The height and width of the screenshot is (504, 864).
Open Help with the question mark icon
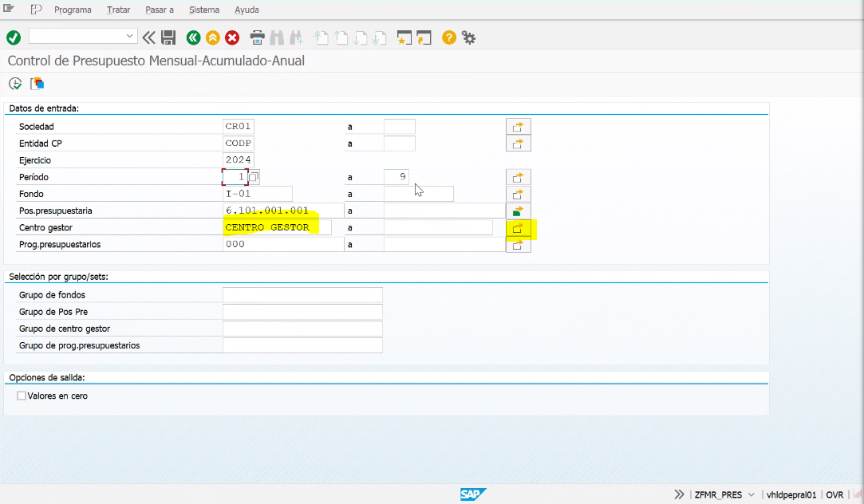click(448, 37)
